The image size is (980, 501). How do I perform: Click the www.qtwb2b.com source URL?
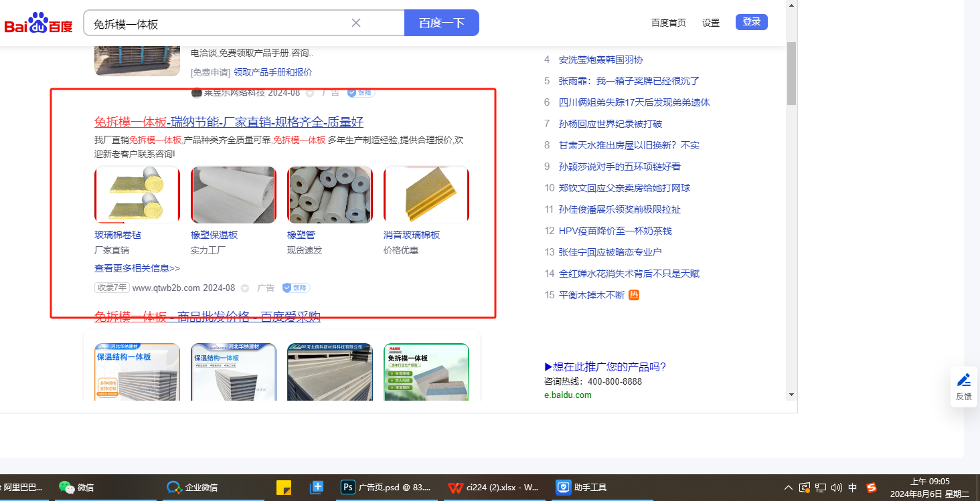coord(166,288)
